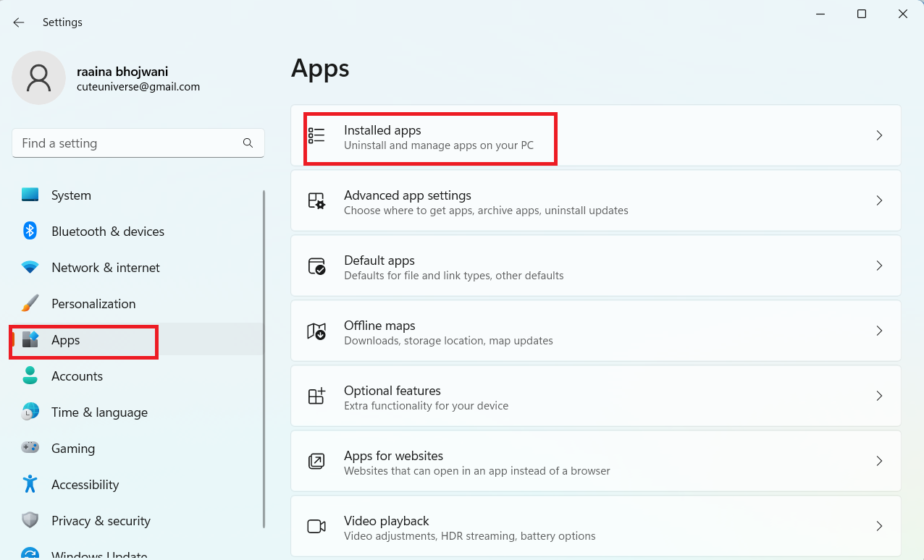
Task: Click the Privacy & security shield icon
Action: click(30, 521)
